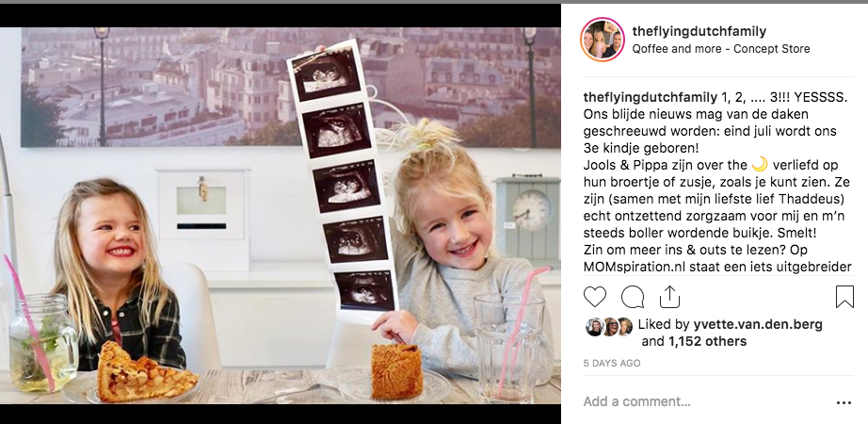Open comments via speech bubble icon
The width and height of the screenshot is (868, 424).
(x=633, y=297)
